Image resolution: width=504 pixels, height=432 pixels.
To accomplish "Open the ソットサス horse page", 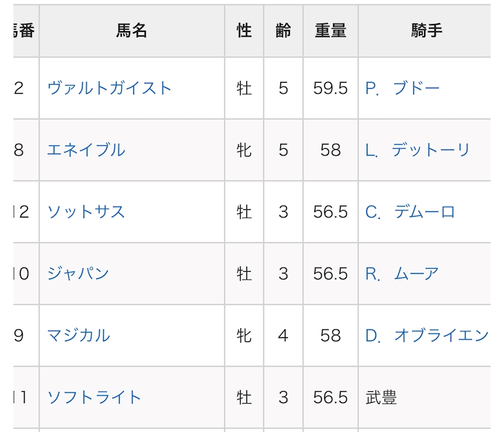I will [x=86, y=212].
